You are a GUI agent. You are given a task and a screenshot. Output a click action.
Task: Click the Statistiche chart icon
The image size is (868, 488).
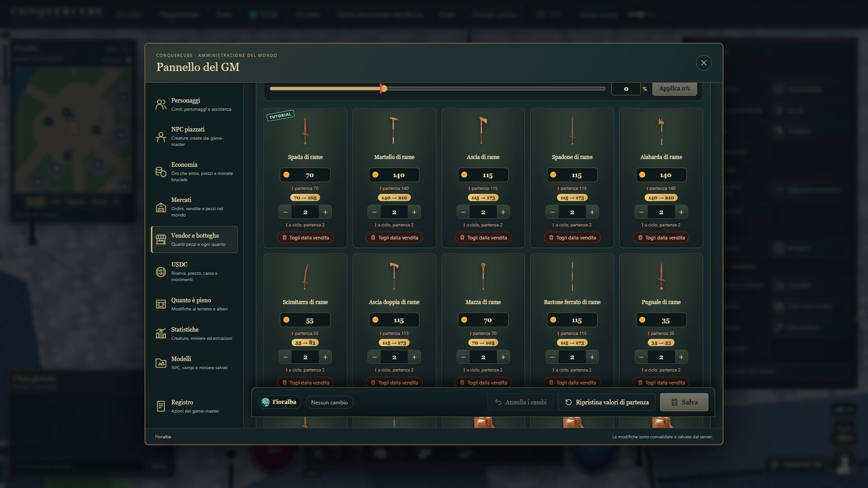161,333
